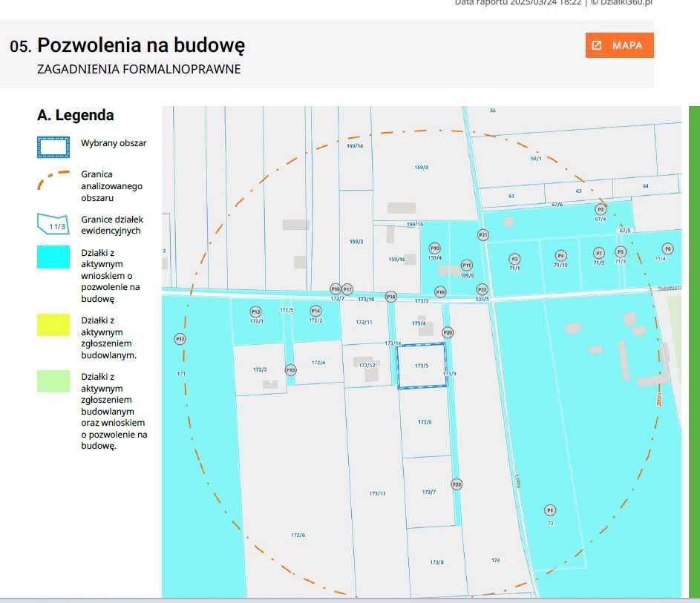Click the cyan active permit legend swatch
700x603 pixels.
click(x=53, y=257)
